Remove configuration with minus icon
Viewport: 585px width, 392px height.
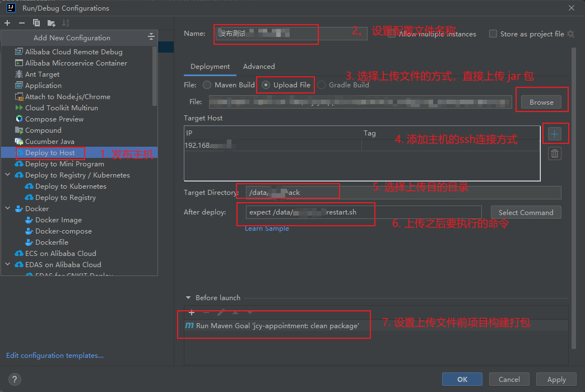[x=22, y=23]
